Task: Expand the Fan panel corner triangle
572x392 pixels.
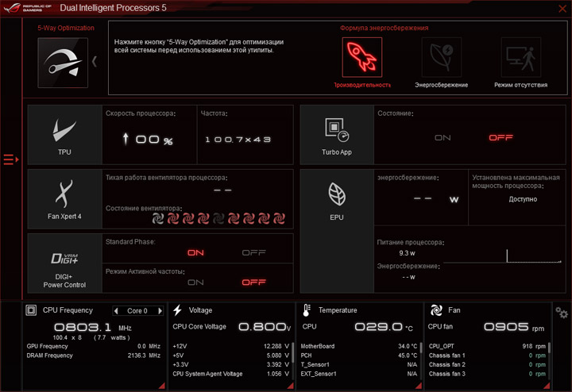Action: tap(547, 386)
